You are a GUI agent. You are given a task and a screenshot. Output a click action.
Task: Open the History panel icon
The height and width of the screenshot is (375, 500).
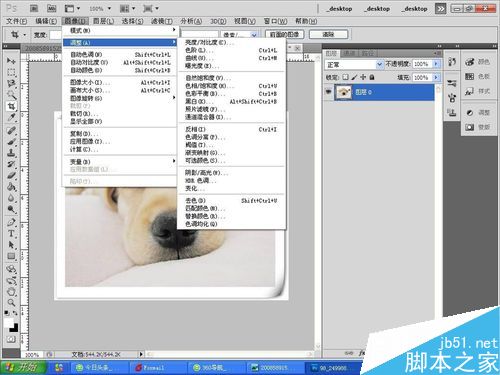[x=452, y=62]
